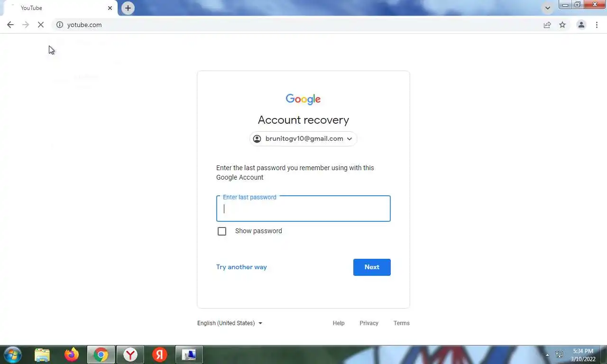607x364 pixels.
Task: Enable the Show password checkbox
Action: 222,231
